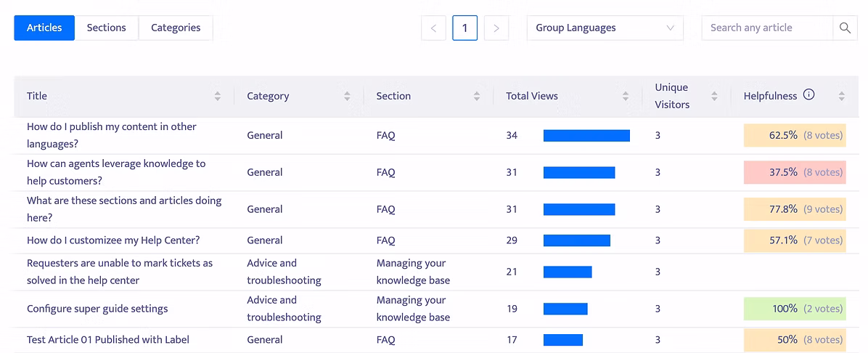Click the search magnifier icon
The image size is (868, 353).
tap(845, 28)
